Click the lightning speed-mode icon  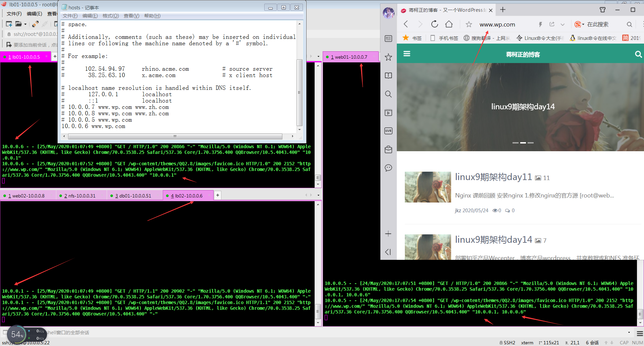pos(540,24)
